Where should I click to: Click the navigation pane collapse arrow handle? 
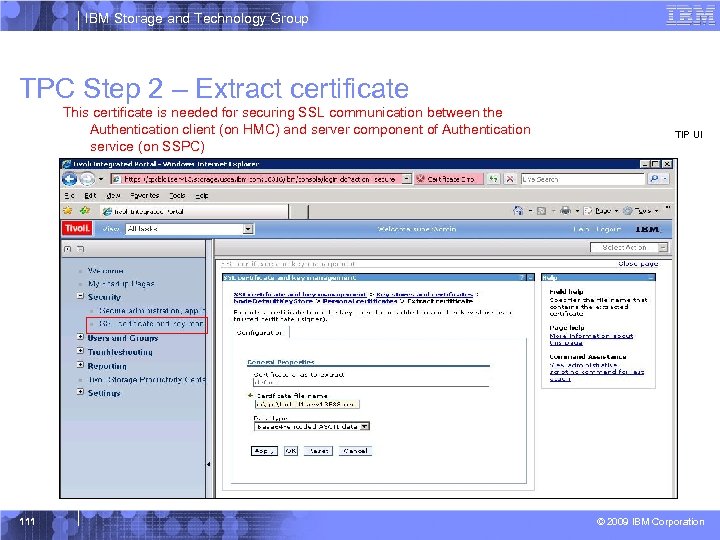pos(208,464)
